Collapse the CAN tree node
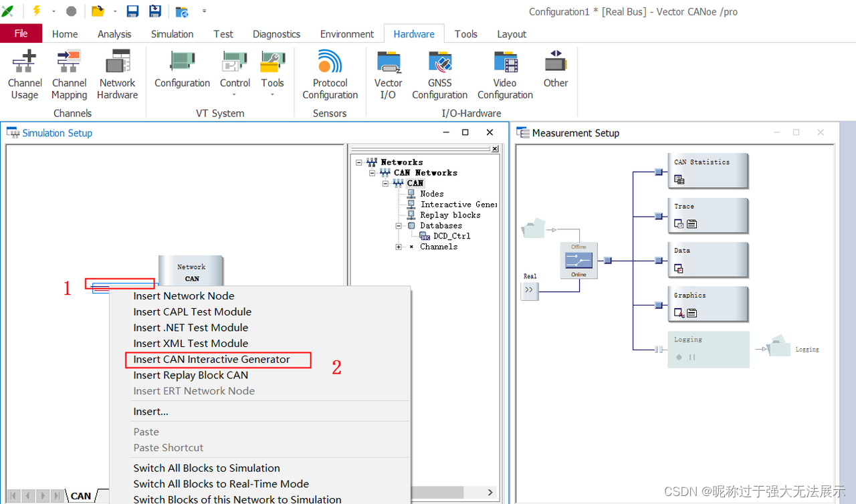The width and height of the screenshot is (856, 504). coord(385,183)
